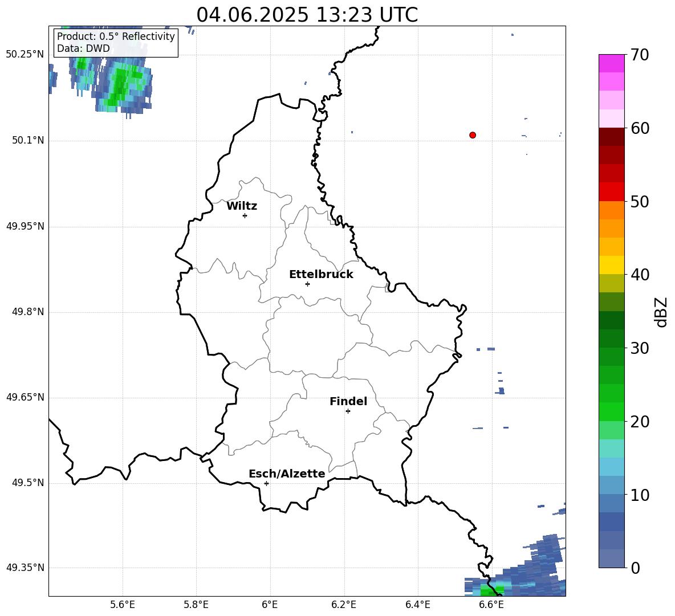Click the latitude label 50.1°N

pyautogui.click(x=28, y=140)
